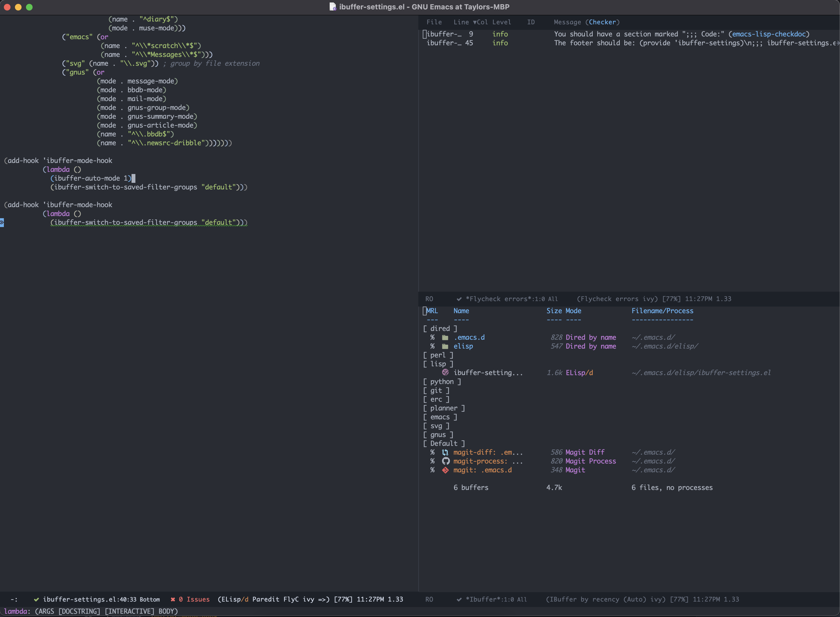Click RO read-only flag in *Ibuffer* mode line

(429, 599)
